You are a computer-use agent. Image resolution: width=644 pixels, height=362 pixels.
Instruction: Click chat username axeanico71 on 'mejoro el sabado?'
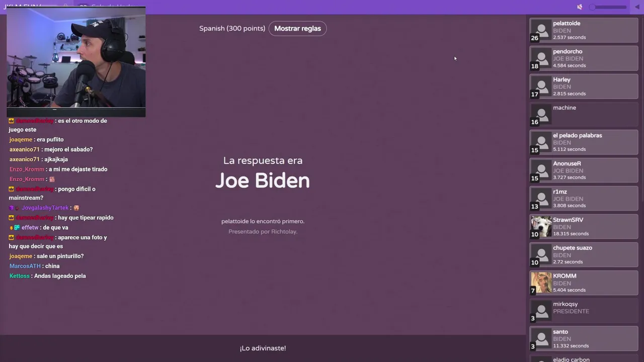pyautogui.click(x=24, y=149)
